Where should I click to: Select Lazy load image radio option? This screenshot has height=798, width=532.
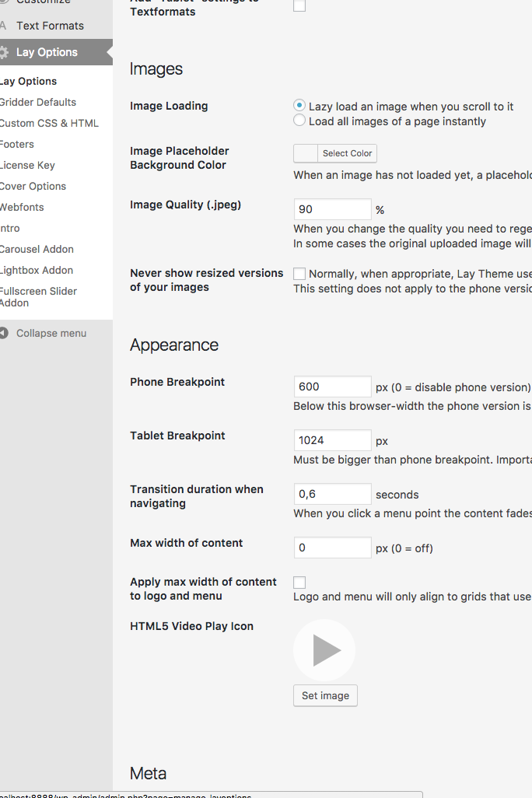[299, 106]
